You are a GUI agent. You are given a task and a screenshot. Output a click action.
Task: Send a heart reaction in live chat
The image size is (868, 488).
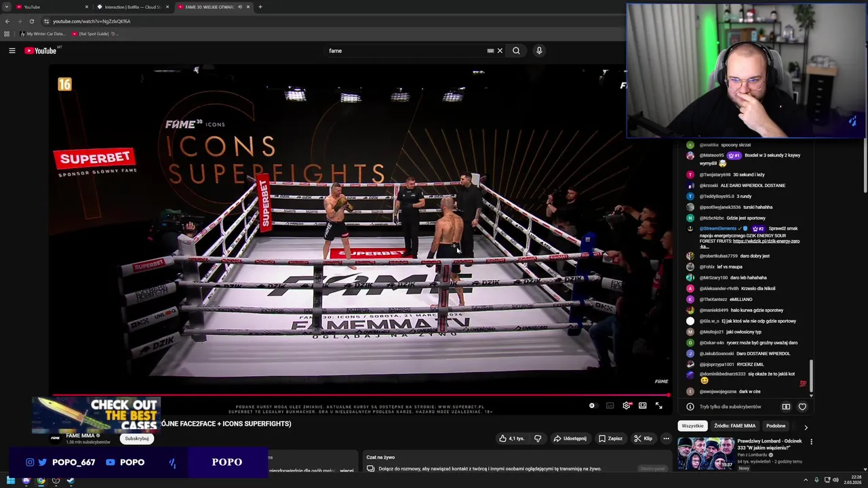coord(802,407)
